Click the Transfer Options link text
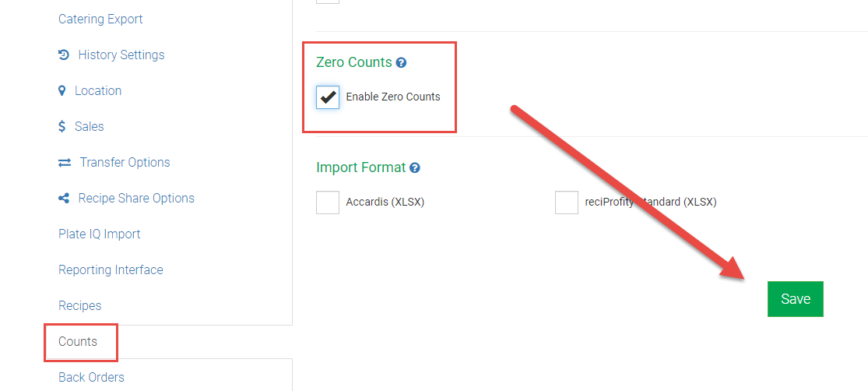The height and width of the screenshot is (391, 868). 125,162
